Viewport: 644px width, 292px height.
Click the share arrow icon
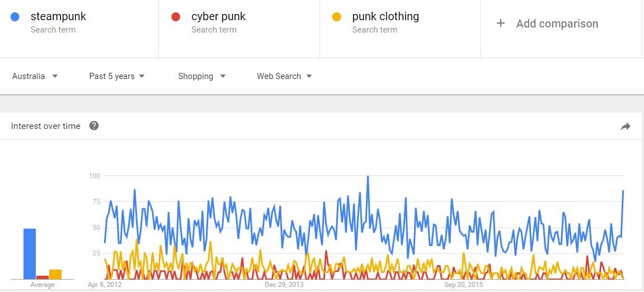tap(626, 126)
